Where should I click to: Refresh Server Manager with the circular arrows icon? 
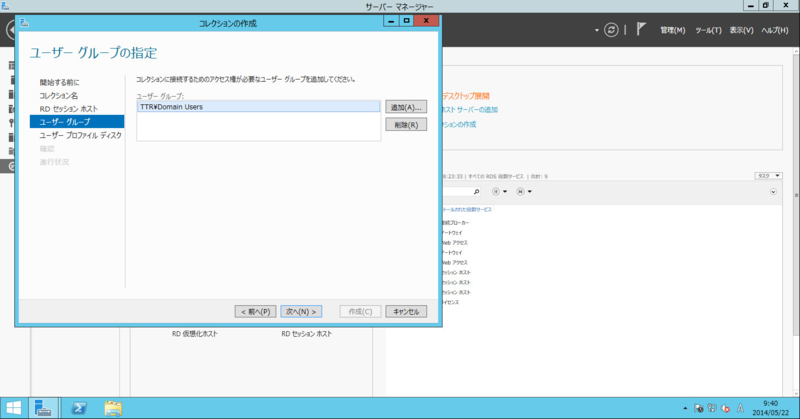[x=611, y=30]
